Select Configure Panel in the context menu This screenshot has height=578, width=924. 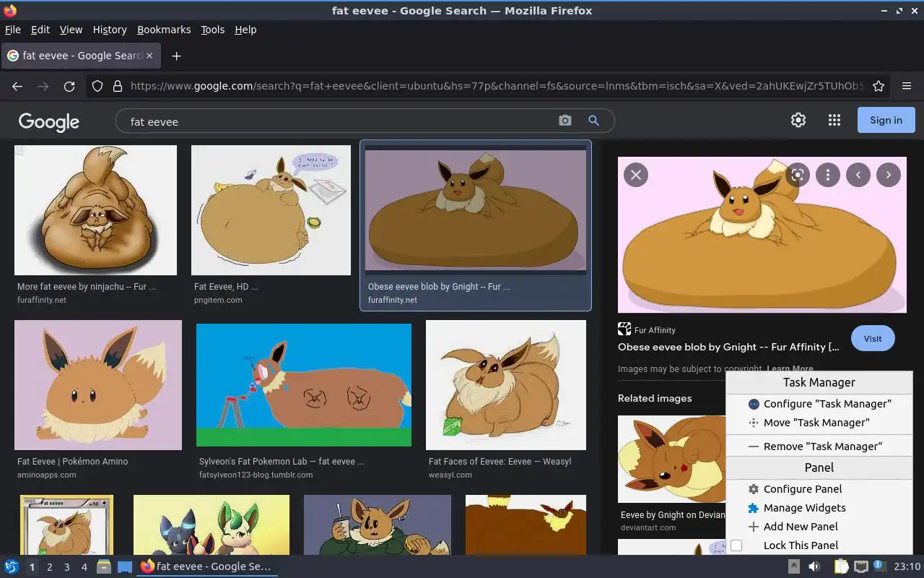819,489
